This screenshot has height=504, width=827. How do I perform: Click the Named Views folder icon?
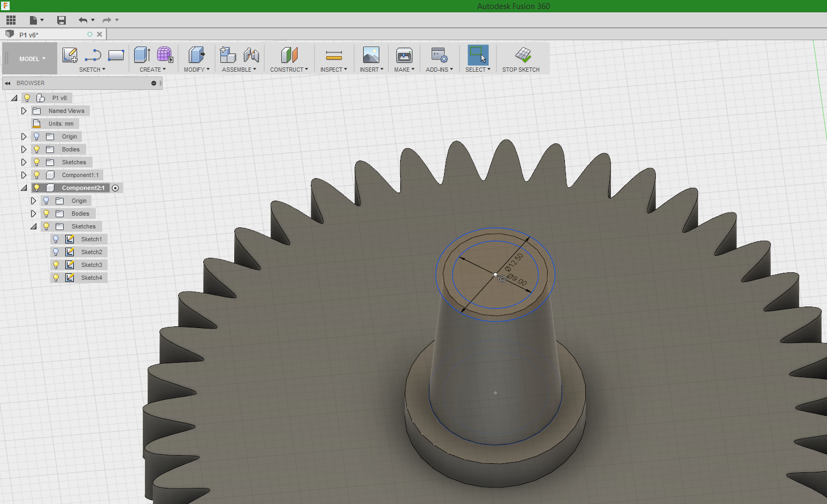tap(37, 111)
